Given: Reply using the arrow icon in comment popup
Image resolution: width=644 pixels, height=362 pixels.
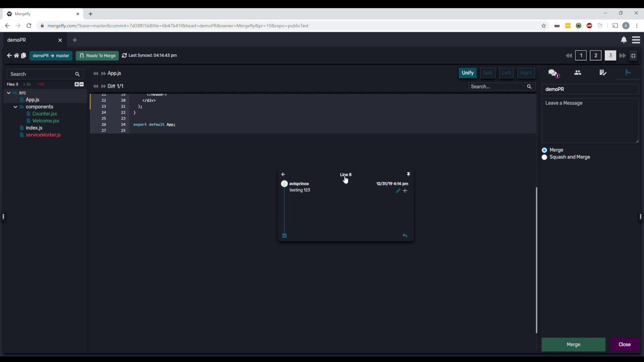Looking at the screenshot, I should [x=405, y=235].
